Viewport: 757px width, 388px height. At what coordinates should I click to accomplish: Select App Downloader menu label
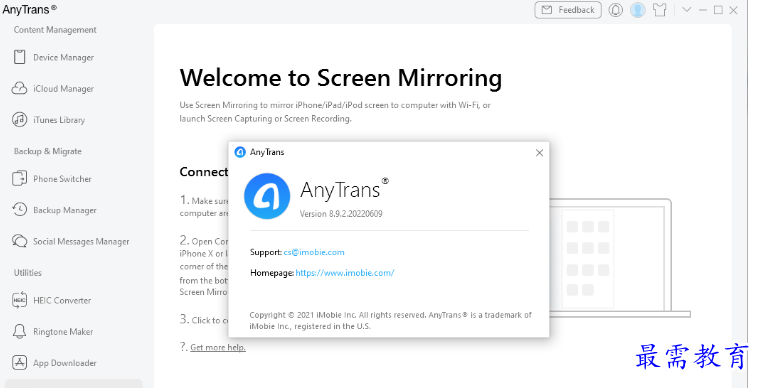pyautogui.click(x=65, y=363)
